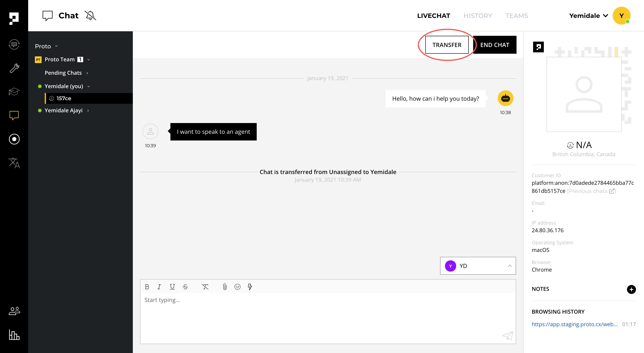Open the users team sidebar icon

pyautogui.click(x=14, y=311)
